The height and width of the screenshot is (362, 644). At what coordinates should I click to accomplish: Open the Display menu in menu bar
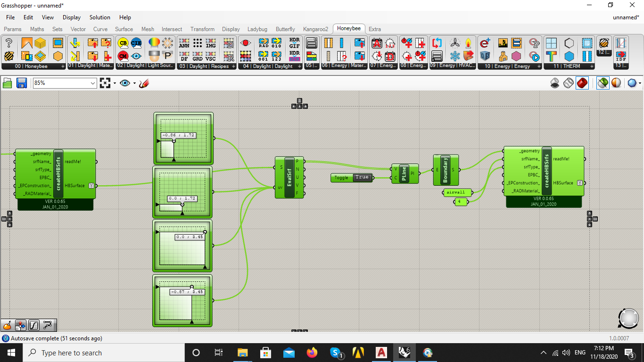click(72, 17)
